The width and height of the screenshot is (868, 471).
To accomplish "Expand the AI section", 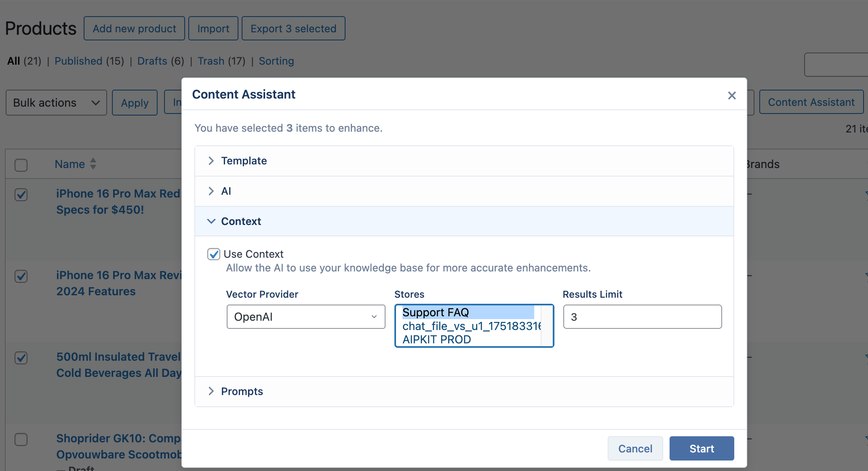I will 464,191.
